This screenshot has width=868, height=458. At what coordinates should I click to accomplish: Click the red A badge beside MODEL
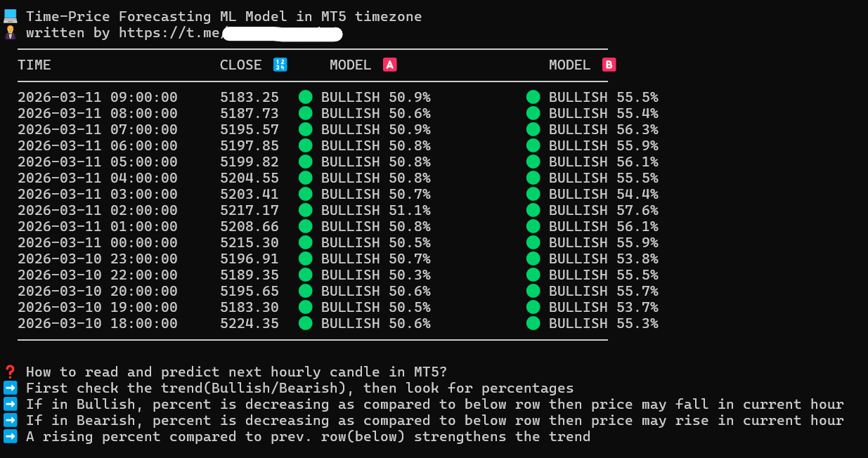click(x=389, y=65)
